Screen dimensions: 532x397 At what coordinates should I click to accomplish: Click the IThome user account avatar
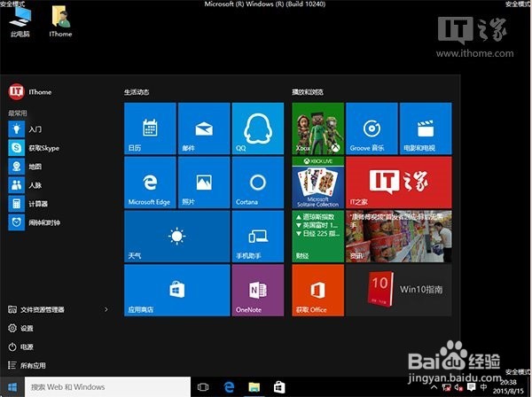pos(16,92)
